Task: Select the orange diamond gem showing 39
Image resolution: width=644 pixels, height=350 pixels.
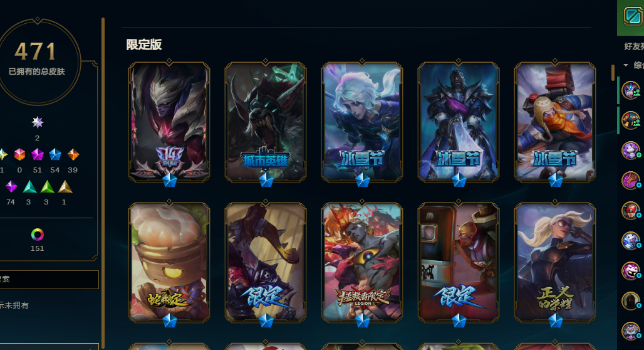Action: coord(73,155)
